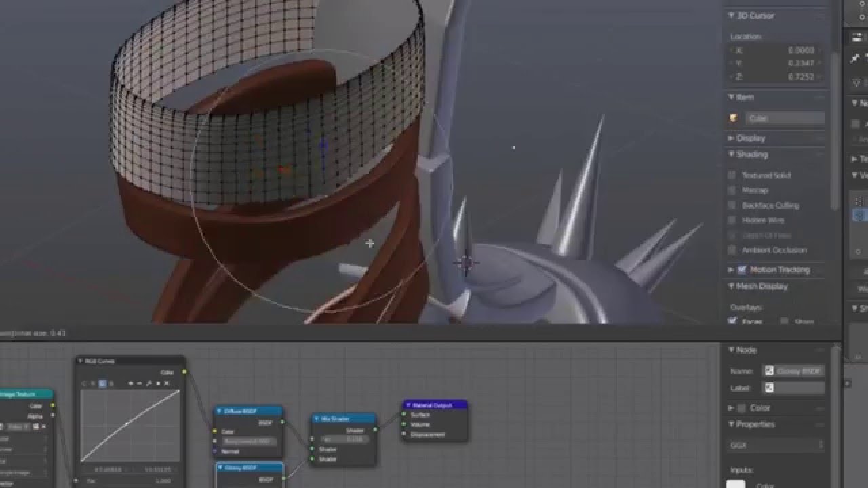
Task: Collapse the node Properties panel
Action: (732, 424)
